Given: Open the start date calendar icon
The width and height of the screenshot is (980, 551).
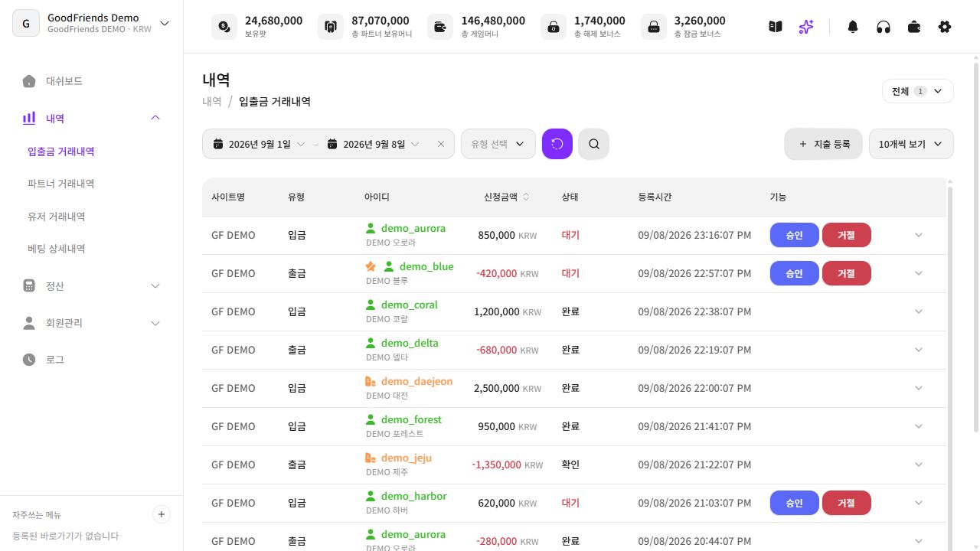Looking at the screenshot, I should (x=218, y=144).
